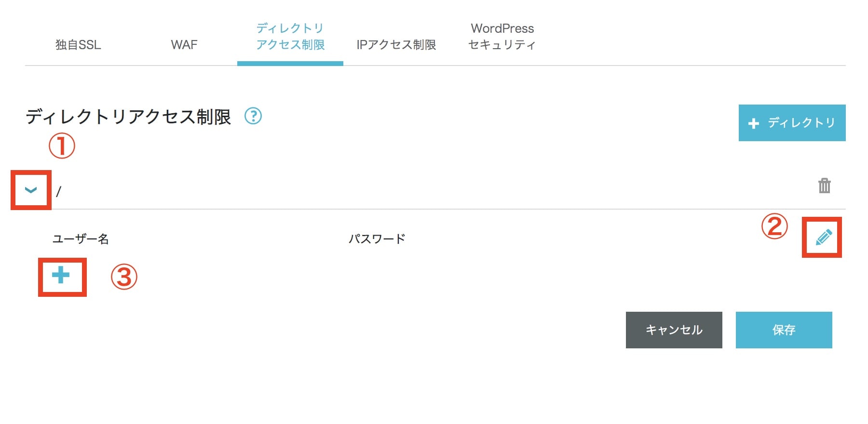Image resolution: width=868 pixels, height=424 pixels.
Task: Save settings with 保存 button
Action: point(784,330)
